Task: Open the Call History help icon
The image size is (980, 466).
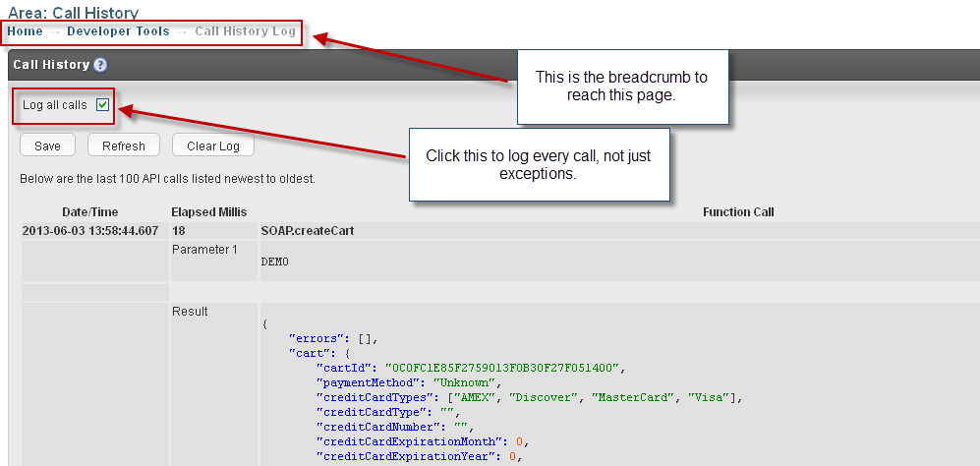Action: pos(100,65)
